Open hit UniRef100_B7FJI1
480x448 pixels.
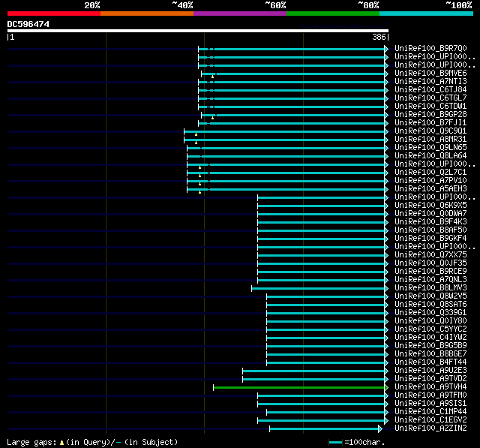tap(430, 123)
